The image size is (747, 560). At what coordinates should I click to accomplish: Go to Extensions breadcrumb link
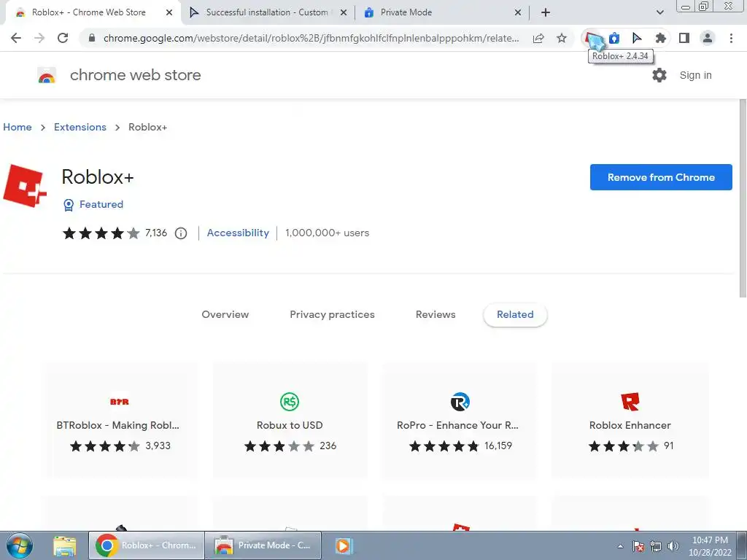[x=80, y=127]
